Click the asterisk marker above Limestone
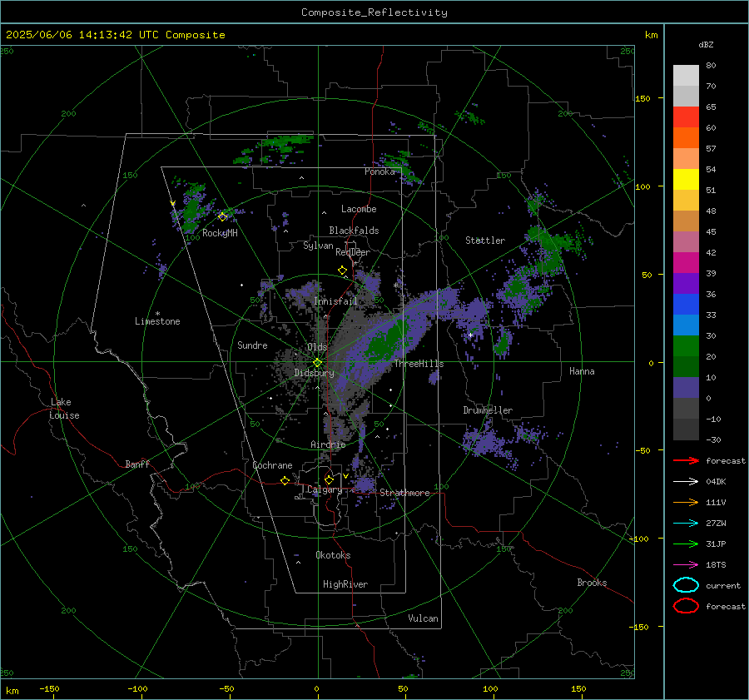The width and height of the screenshot is (749, 700). (157, 314)
